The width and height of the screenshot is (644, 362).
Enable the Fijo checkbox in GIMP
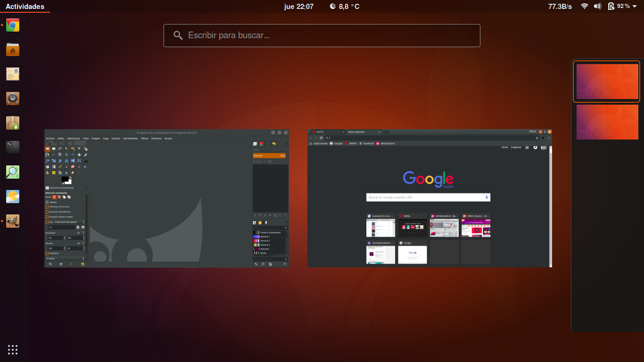[47, 222]
